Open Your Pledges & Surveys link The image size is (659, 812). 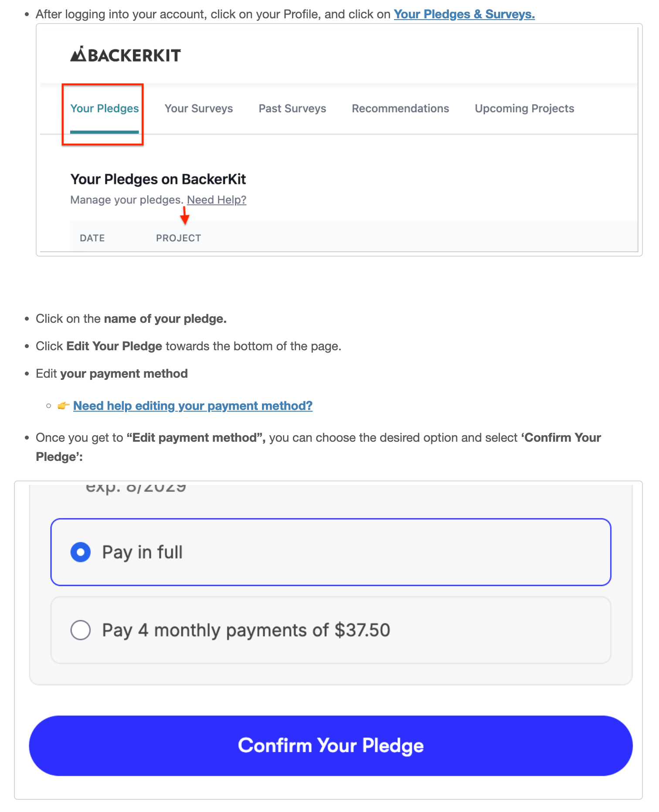pyautogui.click(x=464, y=14)
